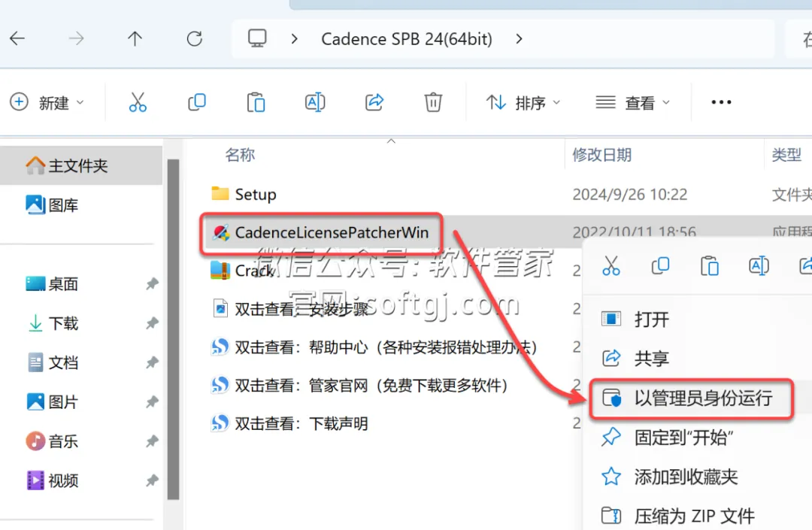This screenshot has height=530, width=812.
Task: Select Cadence SPB 24(64bit) breadcrumb
Action: 407,39
